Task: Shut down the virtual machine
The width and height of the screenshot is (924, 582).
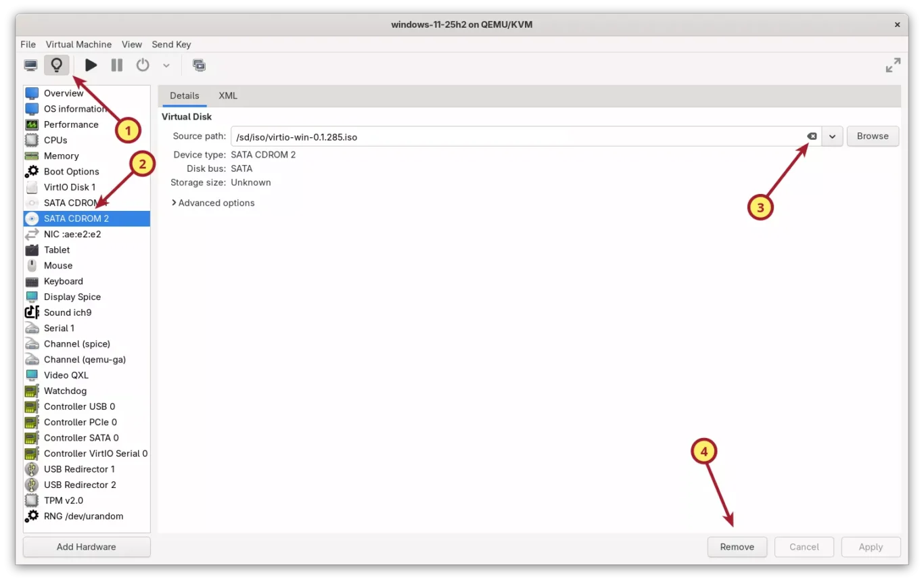Action: (143, 65)
